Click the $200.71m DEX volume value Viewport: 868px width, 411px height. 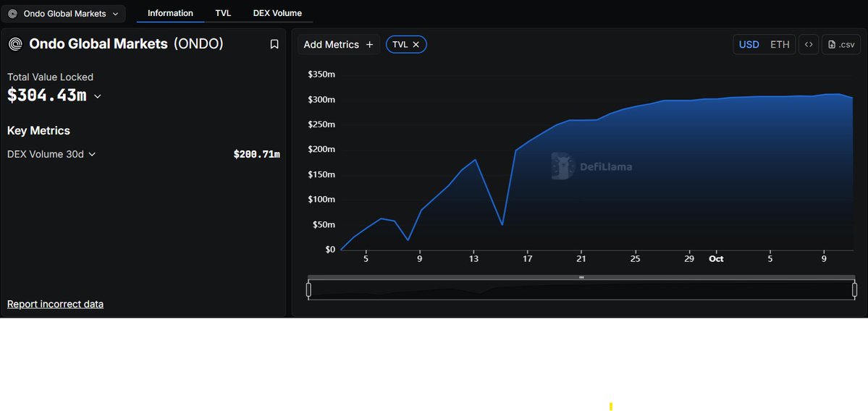point(257,154)
